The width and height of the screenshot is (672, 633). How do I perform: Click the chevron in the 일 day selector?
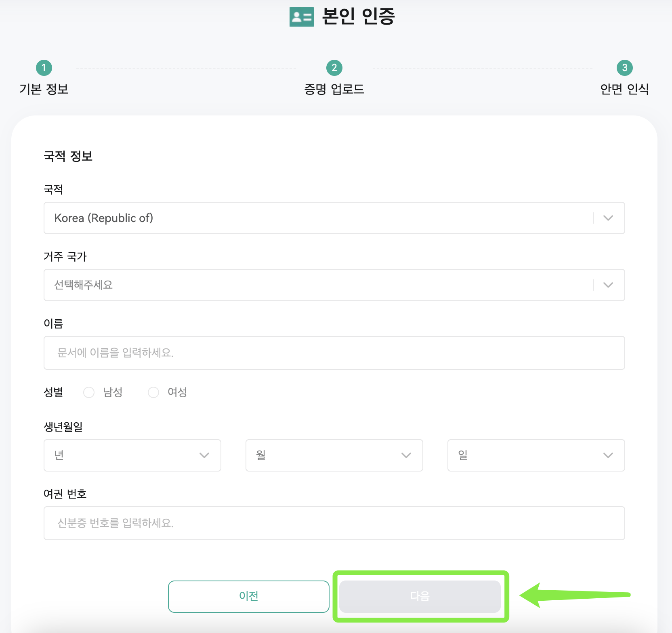[608, 455]
